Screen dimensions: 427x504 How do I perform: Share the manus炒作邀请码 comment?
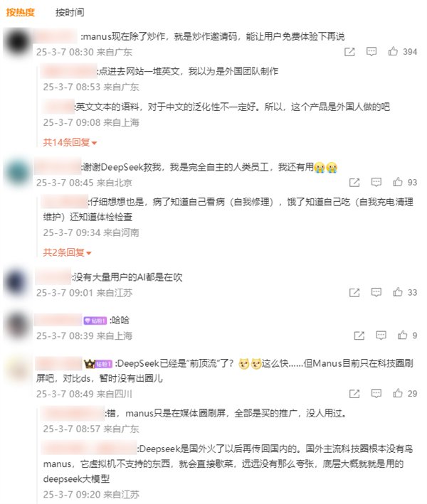pyautogui.click(x=349, y=52)
